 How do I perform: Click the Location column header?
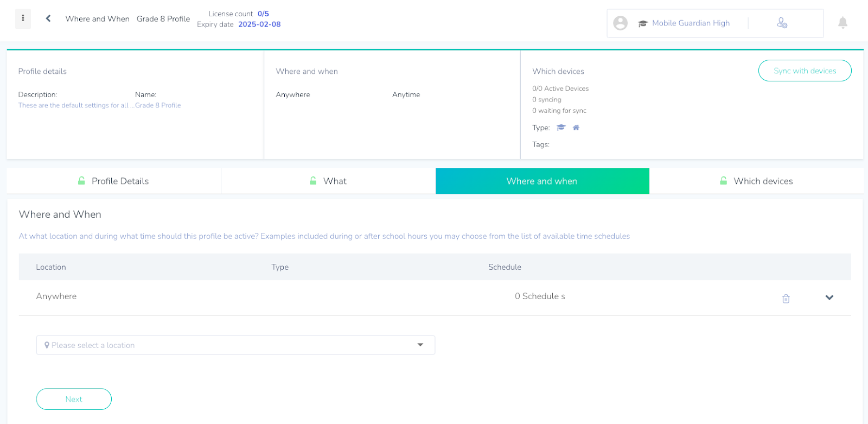point(51,267)
